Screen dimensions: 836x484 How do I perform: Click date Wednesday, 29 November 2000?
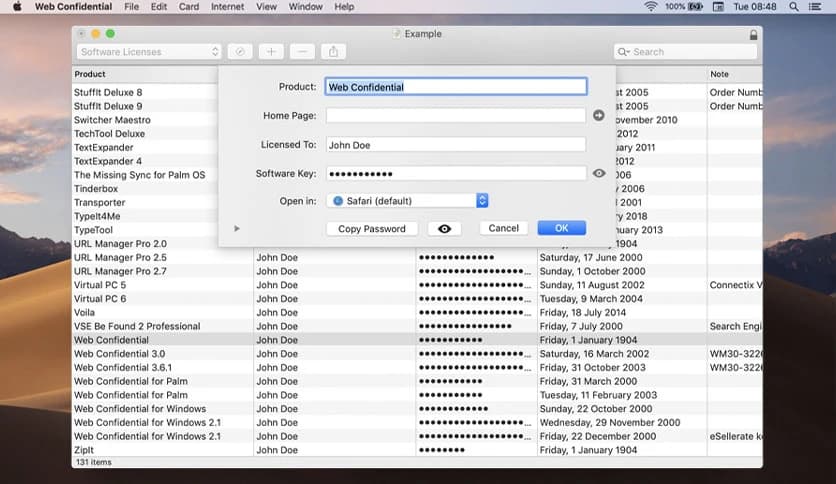(x=610, y=423)
